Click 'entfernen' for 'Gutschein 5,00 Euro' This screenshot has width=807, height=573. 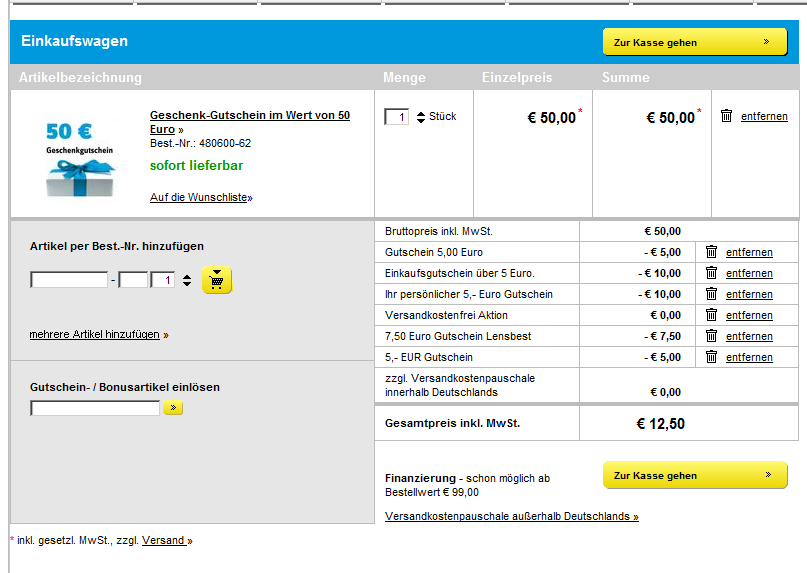point(749,252)
